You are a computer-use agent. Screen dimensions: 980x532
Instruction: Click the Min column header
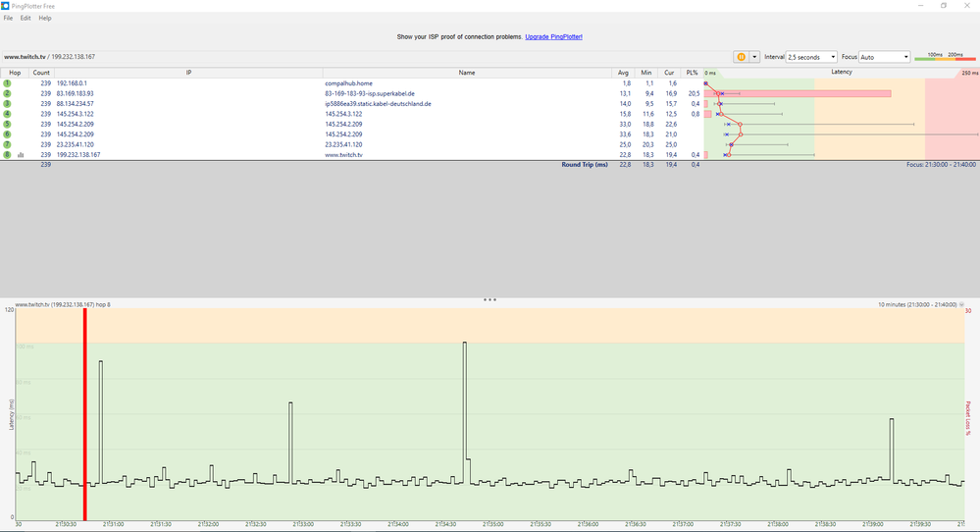(x=646, y=73)
